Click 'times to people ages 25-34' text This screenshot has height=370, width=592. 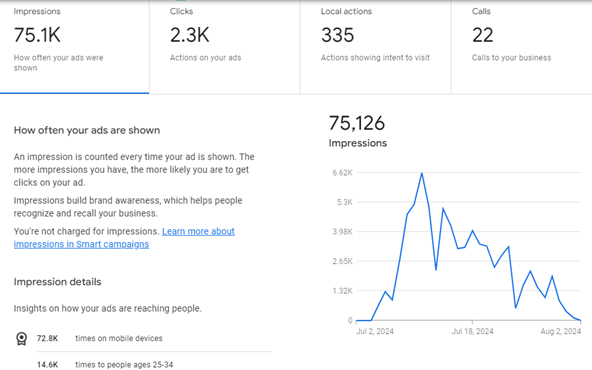pyautogui.click(x=124, y=365)
